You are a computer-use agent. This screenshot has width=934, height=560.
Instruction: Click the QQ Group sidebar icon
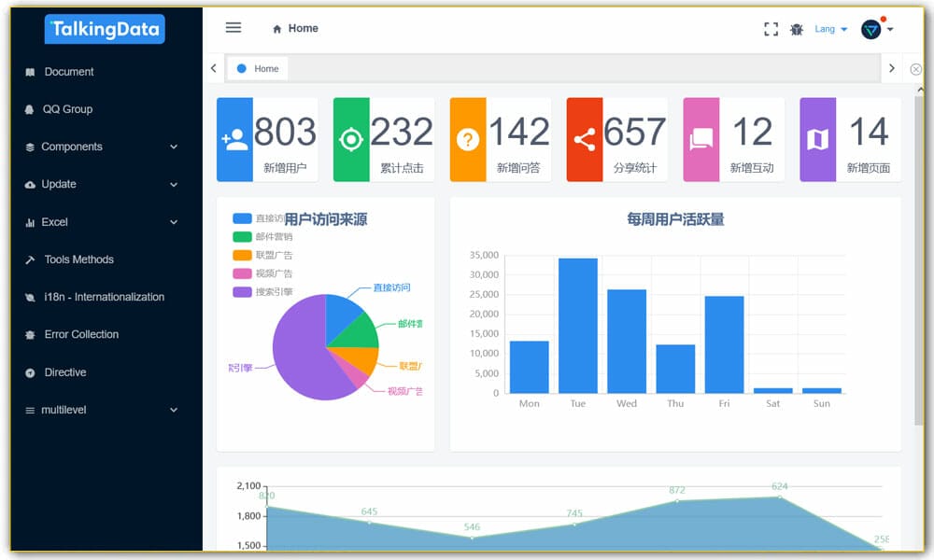point(29,109)
